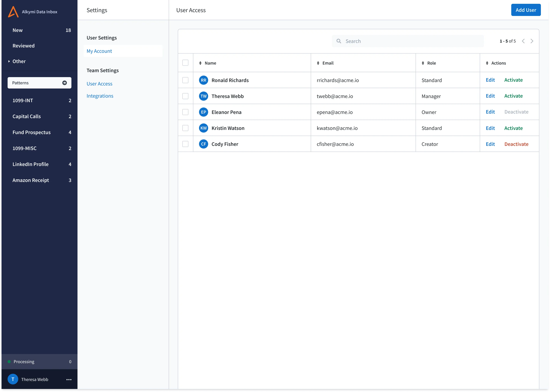Deactivate Cody Fisher's account
Image resolution: width=550 pixels, height=392 pixels.
click(516, 144)
